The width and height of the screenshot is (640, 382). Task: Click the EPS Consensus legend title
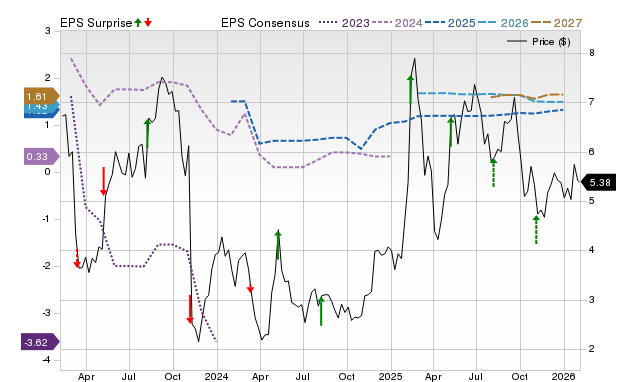coord(265,23)
